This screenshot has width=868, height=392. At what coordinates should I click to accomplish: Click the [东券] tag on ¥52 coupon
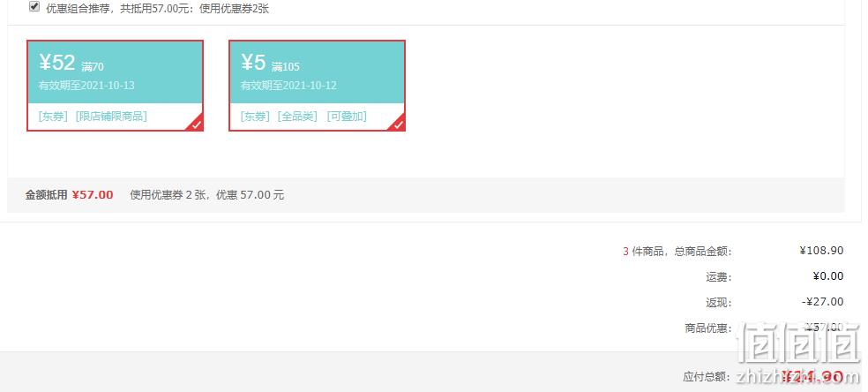pos(53,117)
